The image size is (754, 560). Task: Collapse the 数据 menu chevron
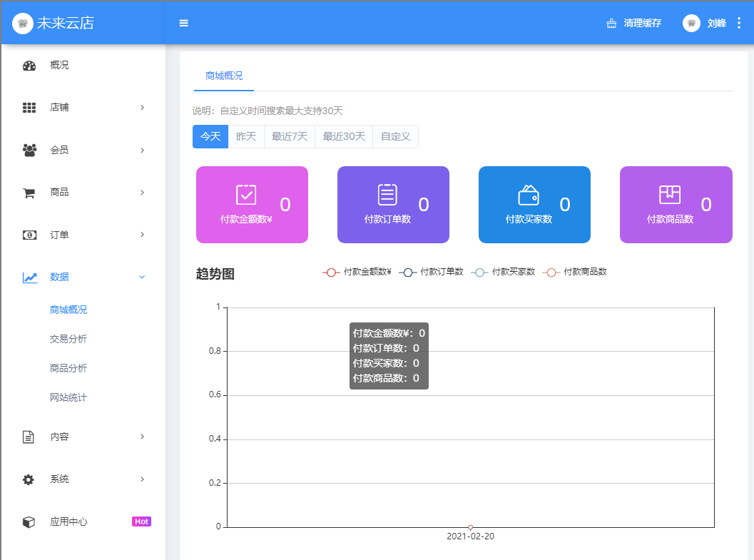(142, 277)
